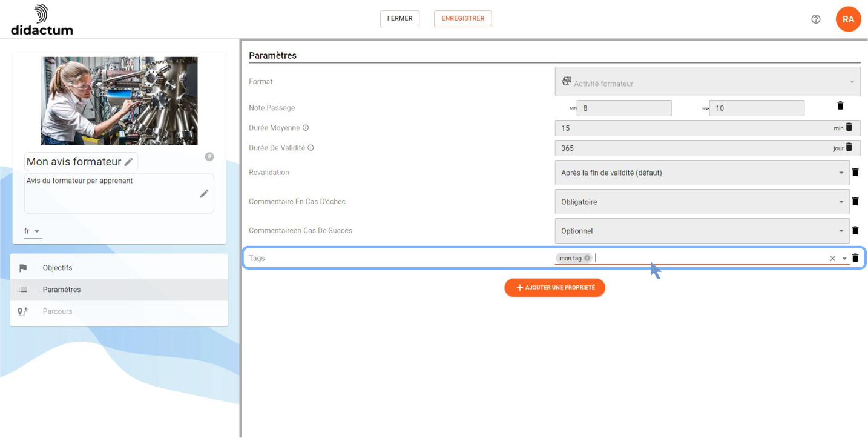Open the Optionnel success comment dropdown
This screenshot has width=868, height=438.
point(702,231)
